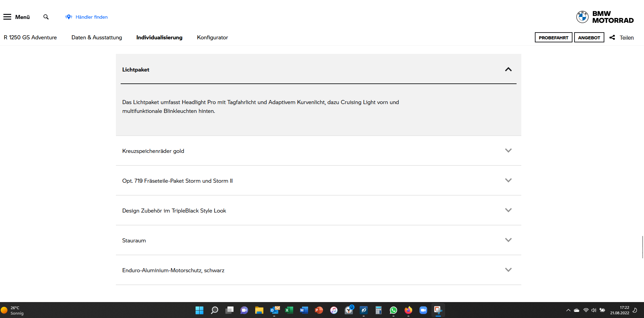Open Snipping Tool from taskbar
This screenshot has width=644, height=318.
[x=438, y=310]
